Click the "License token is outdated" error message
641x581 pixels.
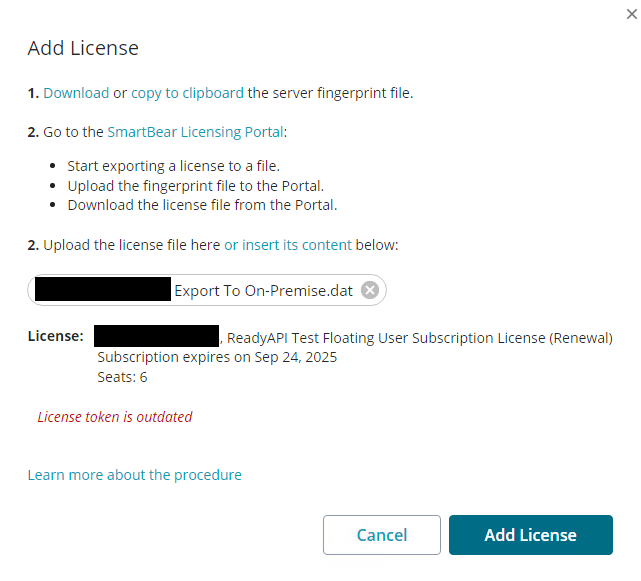click(115, 417)
